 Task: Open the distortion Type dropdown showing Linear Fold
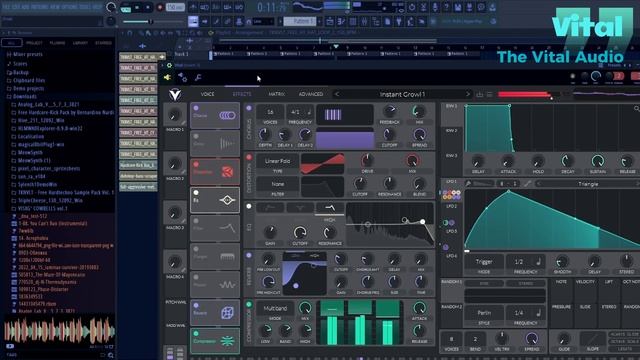278,161
